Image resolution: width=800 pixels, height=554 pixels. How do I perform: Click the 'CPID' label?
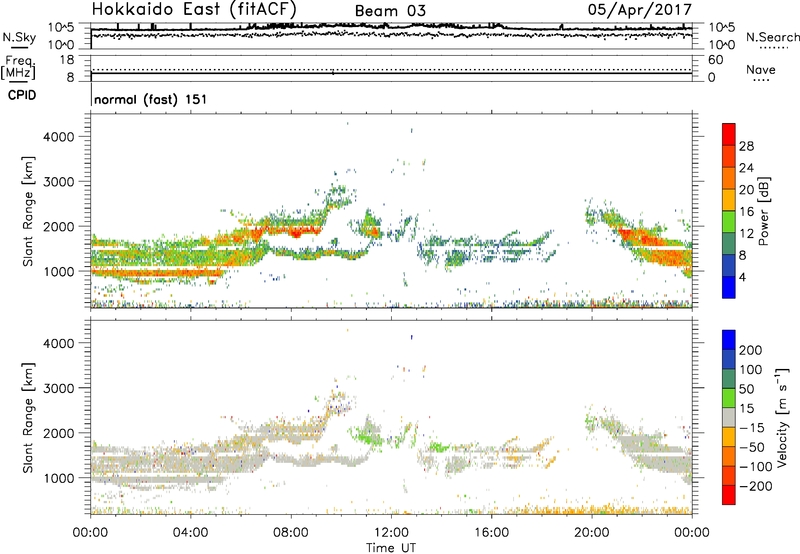coord(22,95)
